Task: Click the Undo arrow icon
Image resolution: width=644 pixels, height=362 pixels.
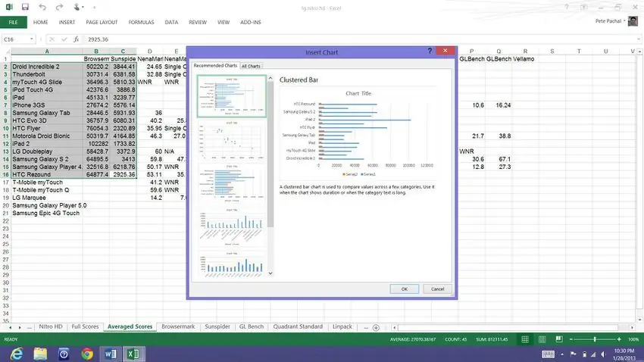Action: 42,7
